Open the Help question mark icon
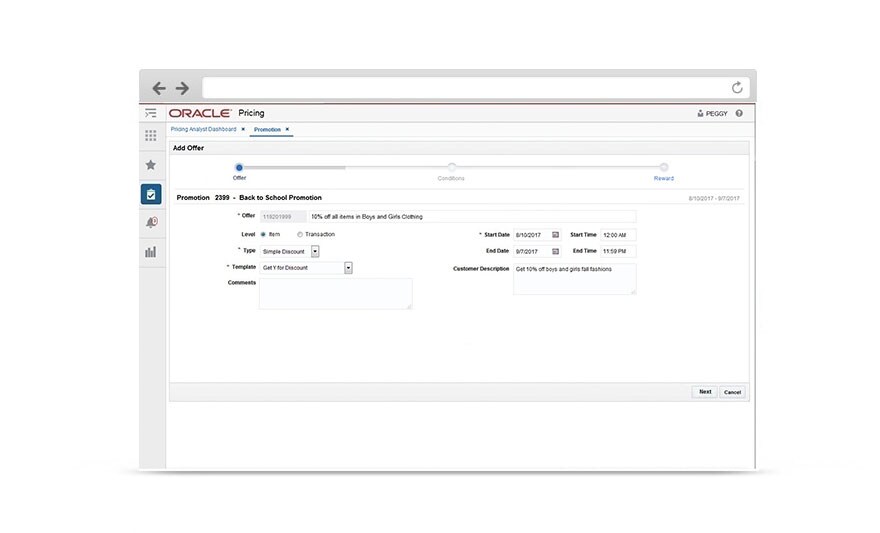This screenshot has width=880, height=533. point(739,113)
